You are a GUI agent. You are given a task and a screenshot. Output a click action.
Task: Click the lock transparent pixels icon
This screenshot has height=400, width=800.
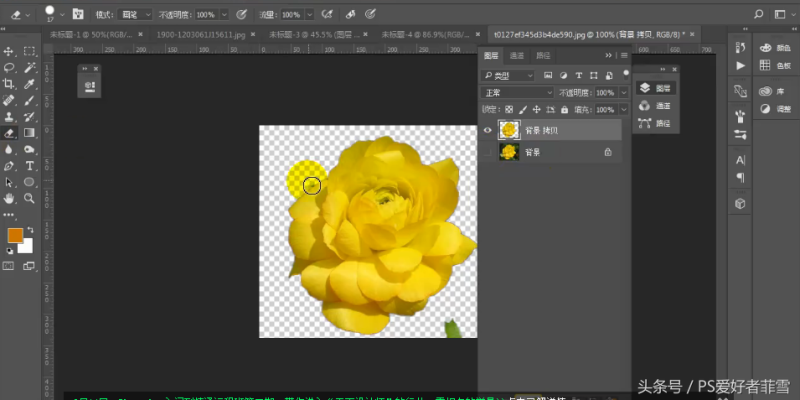pos(509,109)
